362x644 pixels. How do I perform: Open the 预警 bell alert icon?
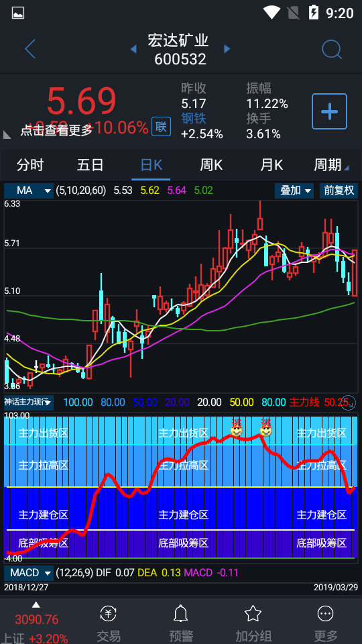(180, 614)
